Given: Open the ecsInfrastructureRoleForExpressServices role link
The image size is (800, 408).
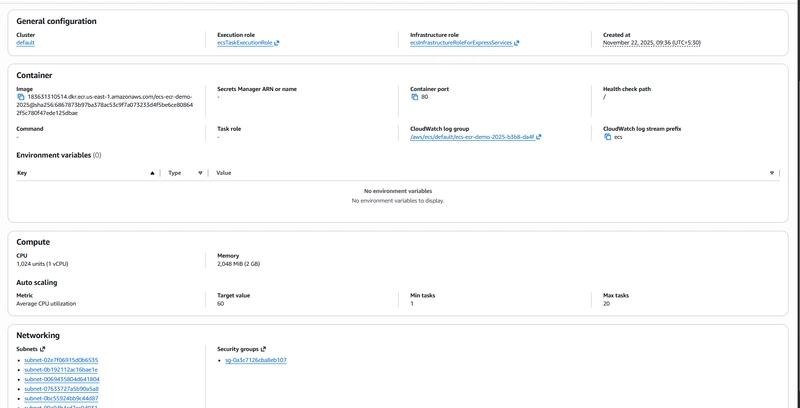Looking at the screenshot, I should 461,43.
